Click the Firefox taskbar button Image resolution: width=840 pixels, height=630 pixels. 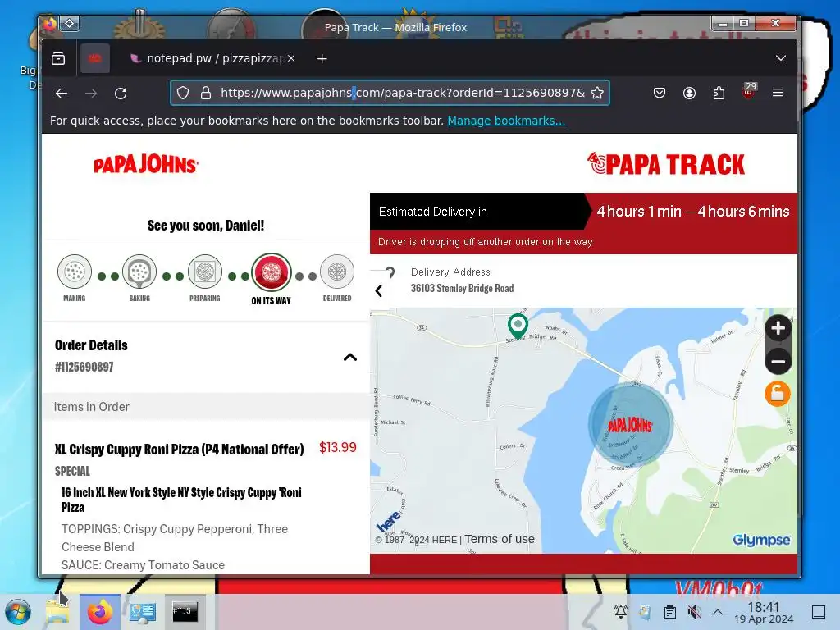[99, 612]
